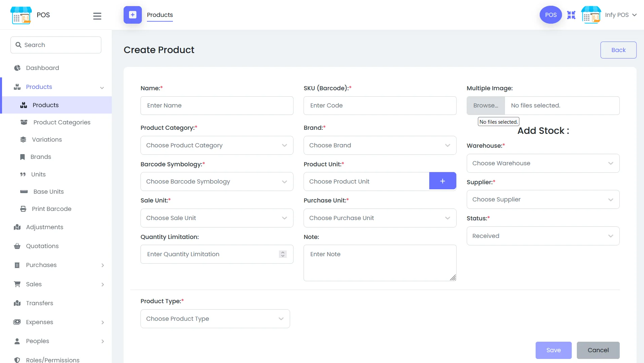Open the Choose Product Type dropdown
The width and height of the screenshot is (644, 363).
[x=215, y=319]
